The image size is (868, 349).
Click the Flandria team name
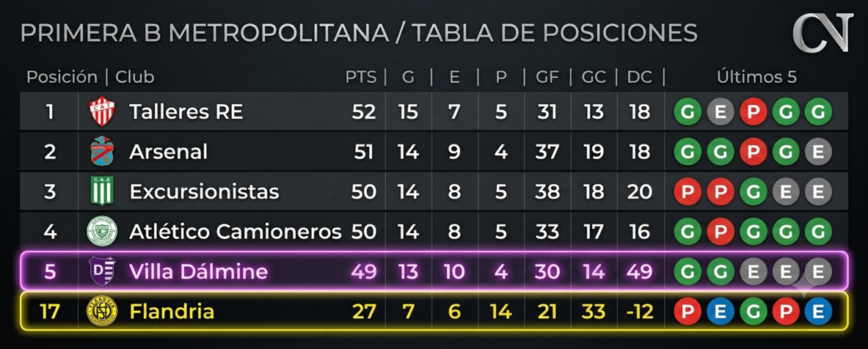(x=172, y=312)
